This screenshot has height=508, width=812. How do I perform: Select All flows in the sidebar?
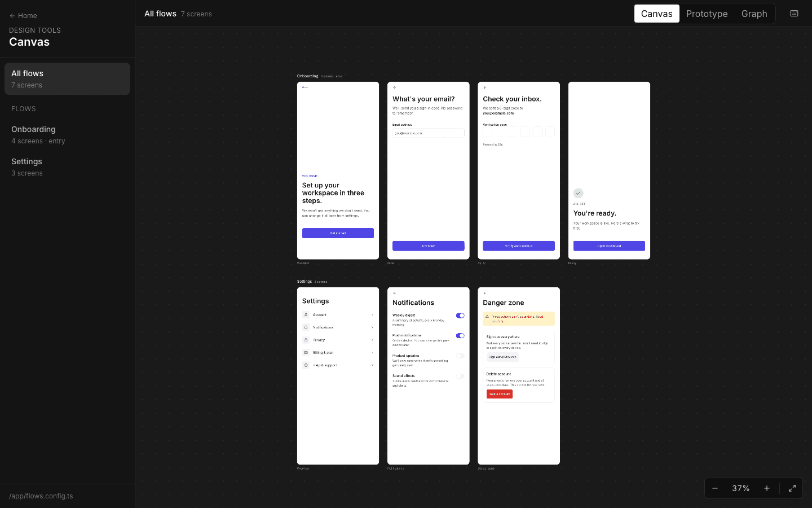coord(67,78)
